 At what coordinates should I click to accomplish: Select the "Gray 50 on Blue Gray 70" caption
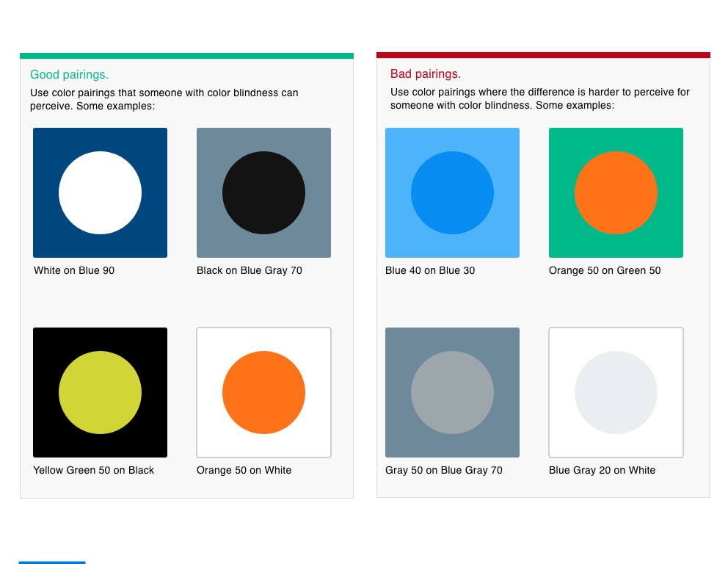444,470
